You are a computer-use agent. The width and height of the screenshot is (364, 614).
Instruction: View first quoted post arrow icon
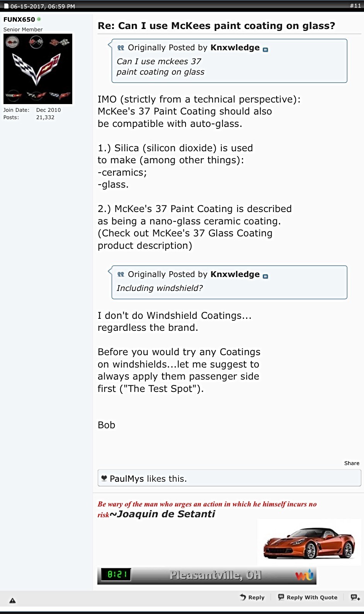[265, 50]
